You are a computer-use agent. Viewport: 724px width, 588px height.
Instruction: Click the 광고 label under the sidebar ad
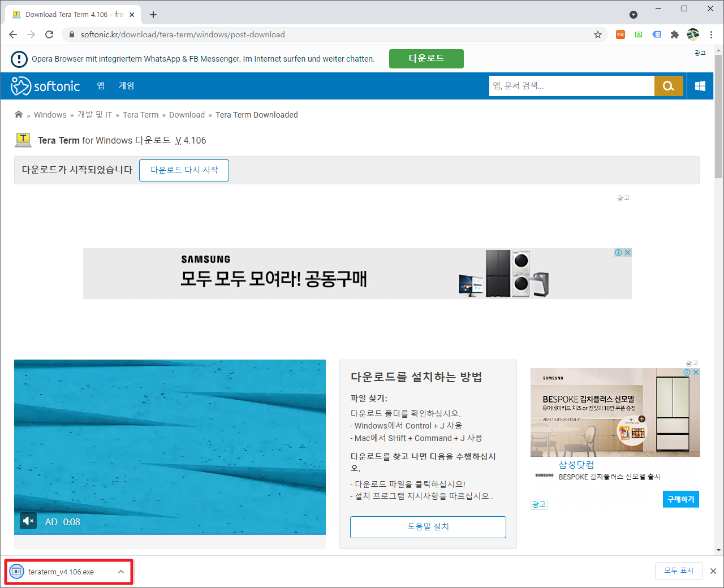(539, 504)
